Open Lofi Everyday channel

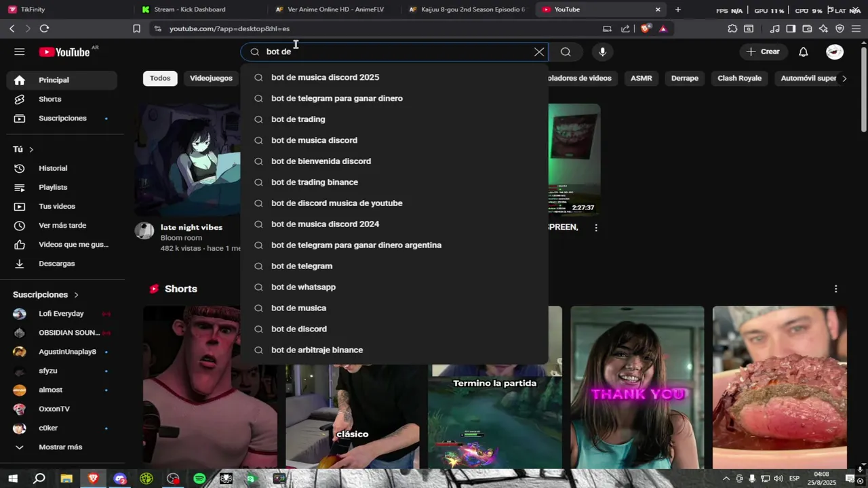tap(62, 314)
